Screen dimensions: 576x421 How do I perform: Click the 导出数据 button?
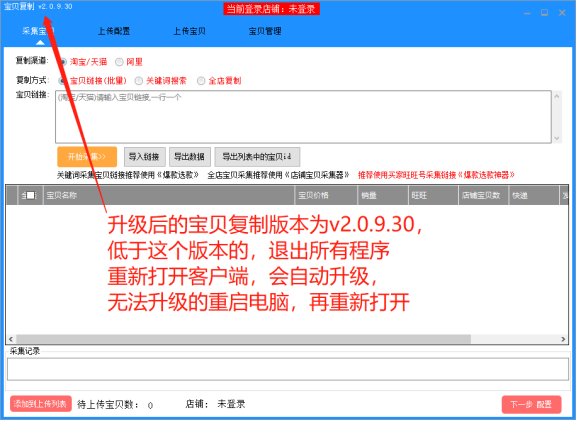190,157
